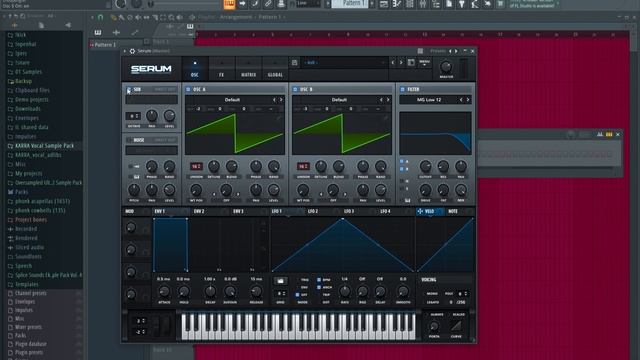640x360 pixels.
Task: Toggle OSC B on or off
Action: coord(295,89)
